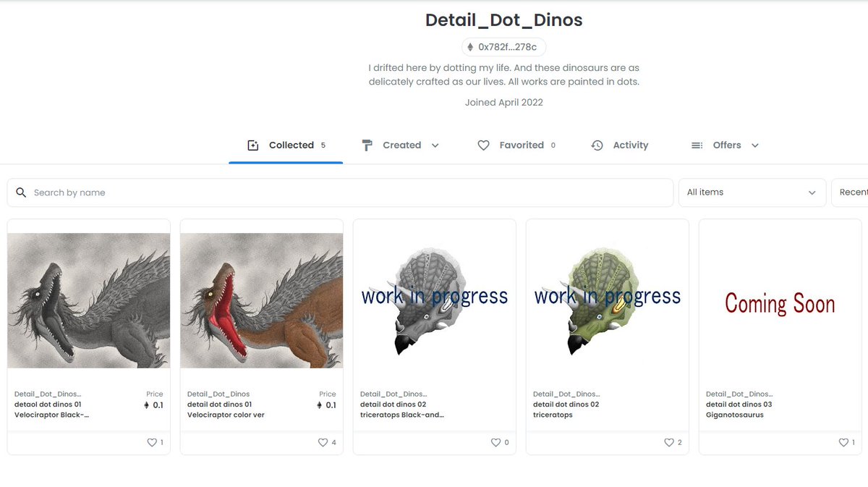
Task: Open the Velociraptor color ver thumbnail
Action: (x=261, y=300)
